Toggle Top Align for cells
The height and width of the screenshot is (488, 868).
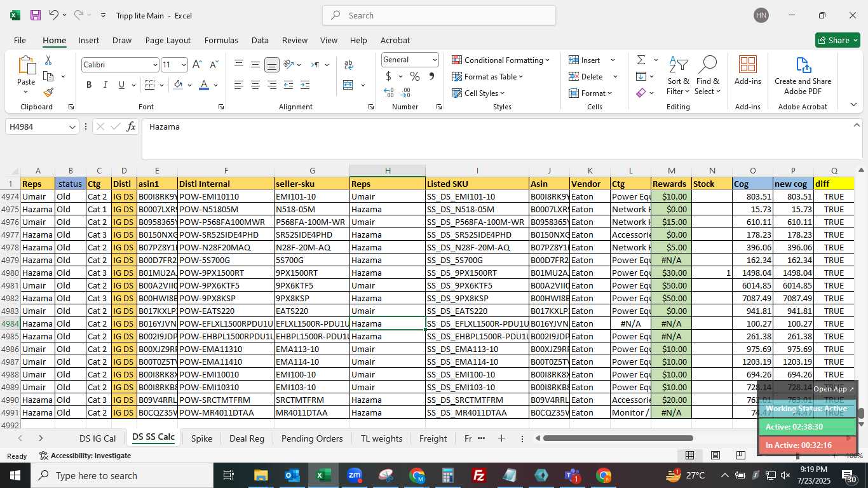[239, 65]
